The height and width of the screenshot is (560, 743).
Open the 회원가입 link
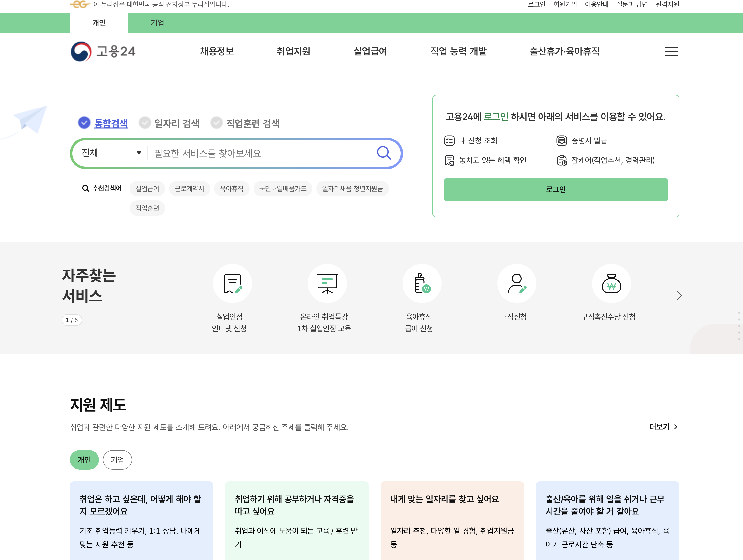pyautogui.click(x=565, y=4)
